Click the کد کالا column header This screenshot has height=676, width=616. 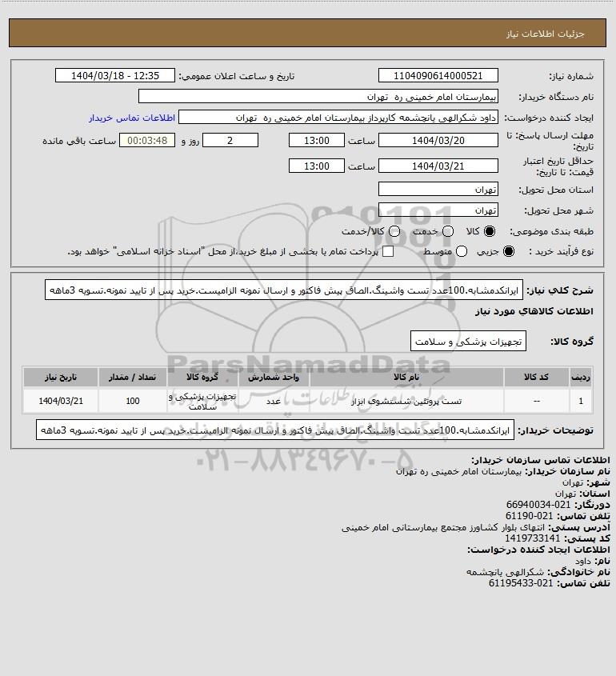[x=536, y=378]
